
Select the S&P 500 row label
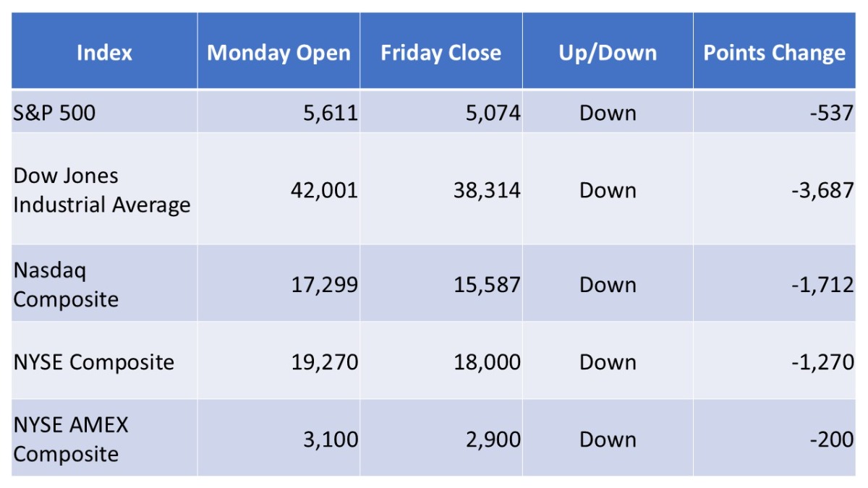point(55,113)
